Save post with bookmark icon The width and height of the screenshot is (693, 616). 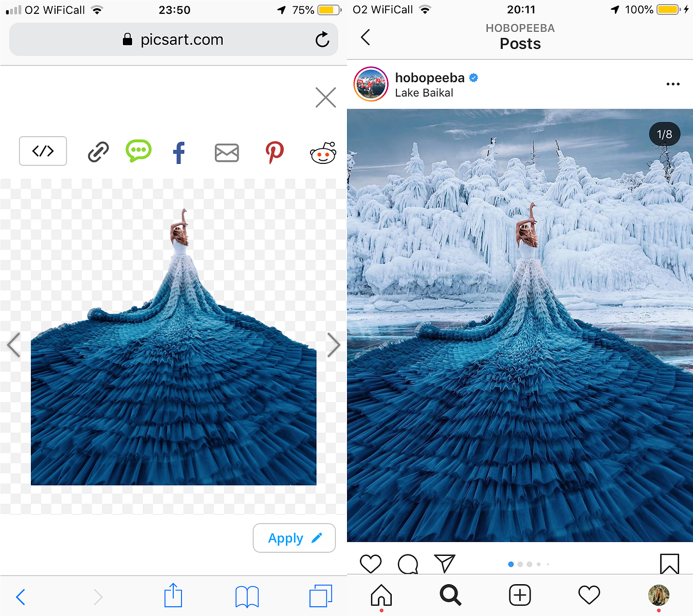pyautogui.click(x=669, y=564)
